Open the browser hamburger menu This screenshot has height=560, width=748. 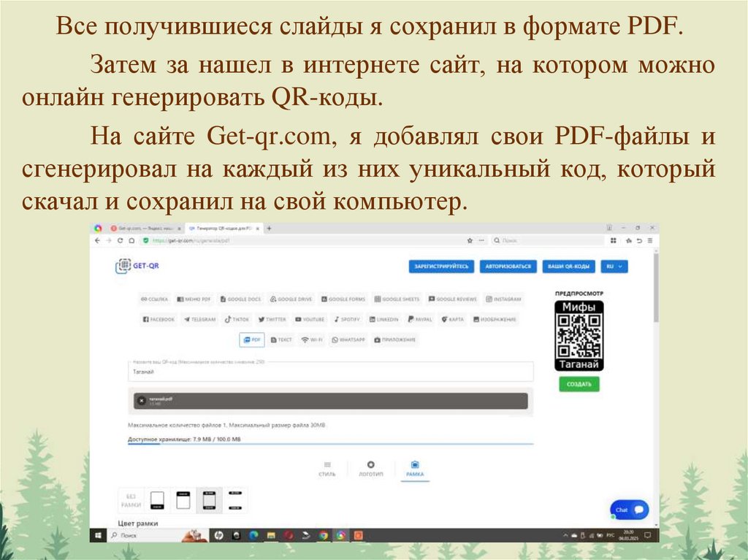649,240
